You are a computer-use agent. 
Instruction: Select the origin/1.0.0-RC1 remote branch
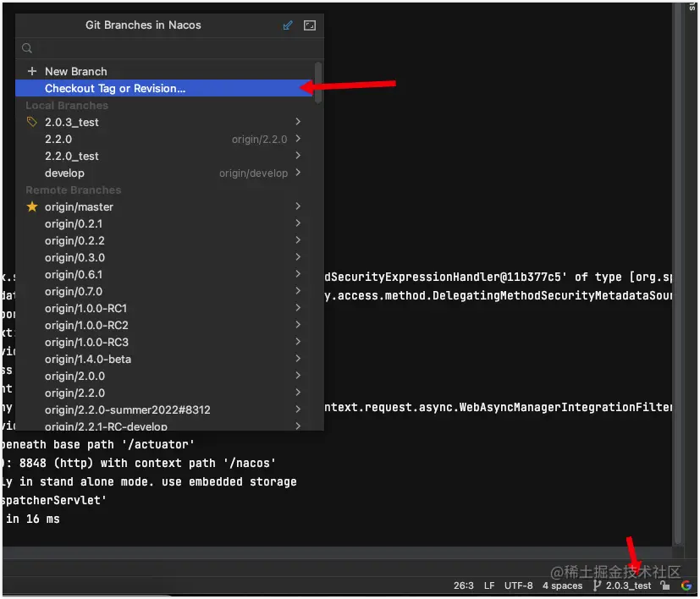click(164, 309)
